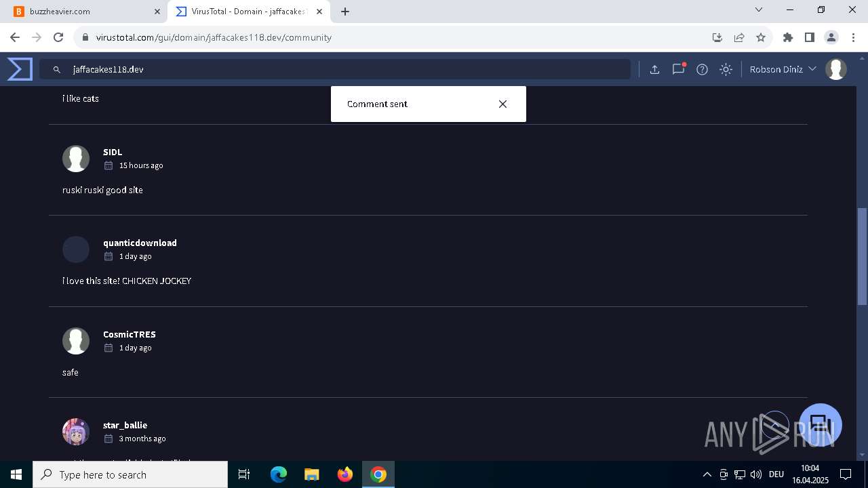Open CosmicTRES user avatar
Screen dimensions: 868x488
[76, 341]
